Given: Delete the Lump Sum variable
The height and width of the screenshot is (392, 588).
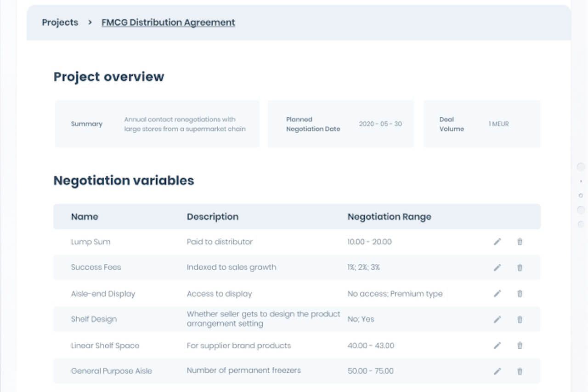Looking at the screenshot, I should tap(520, 241).
